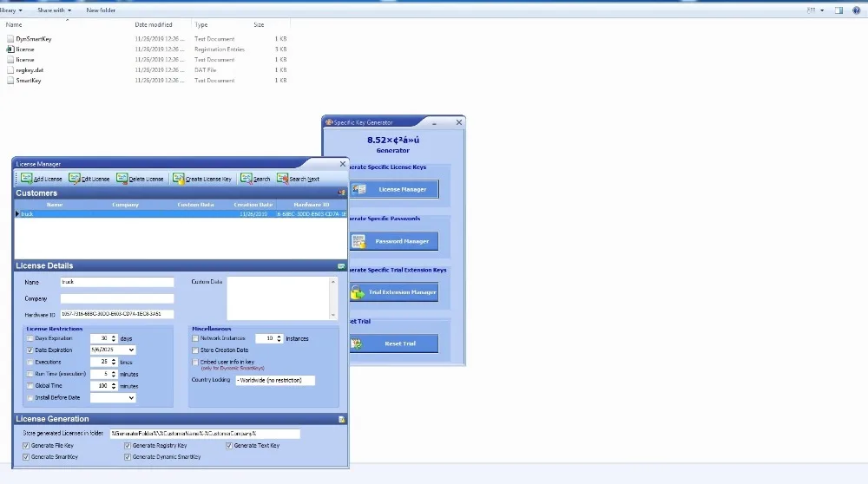
Task: Click the icon at right of License Generation header
Action: pyautogui.click(x=341, y=419)
